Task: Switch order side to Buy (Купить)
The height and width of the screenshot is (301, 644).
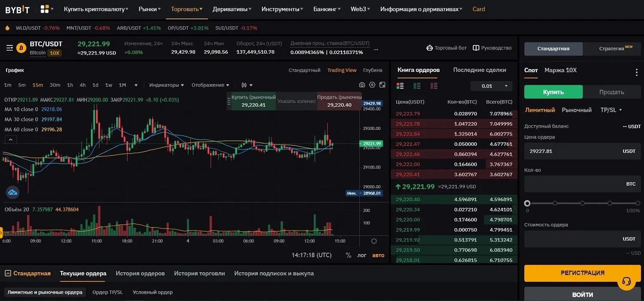Action: coord(553,92)
